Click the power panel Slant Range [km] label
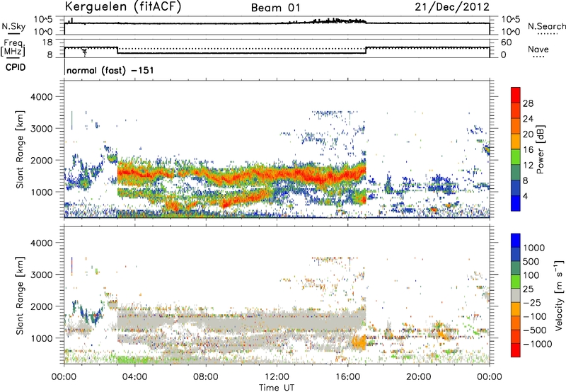566x392 pixels. tap(20, 149)
